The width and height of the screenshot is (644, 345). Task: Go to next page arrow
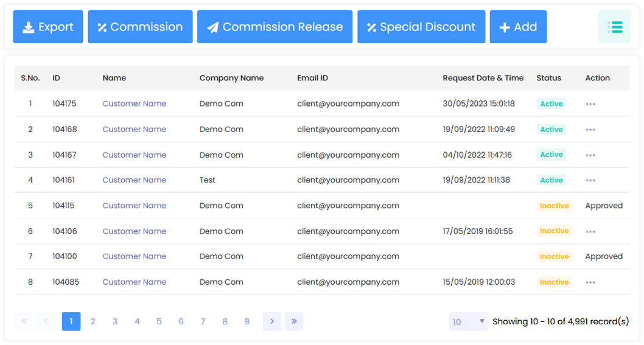[x=272, y=321]
